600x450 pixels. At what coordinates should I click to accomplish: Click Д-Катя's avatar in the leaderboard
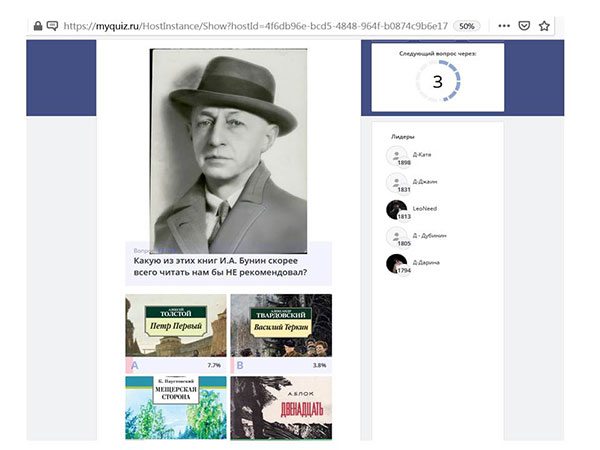point(395,156)
